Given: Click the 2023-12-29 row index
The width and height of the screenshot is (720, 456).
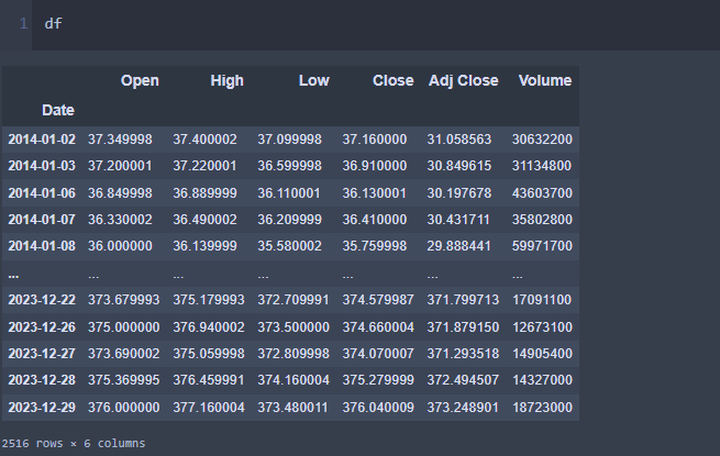Looking at the screenshot, I should (41, 407).
